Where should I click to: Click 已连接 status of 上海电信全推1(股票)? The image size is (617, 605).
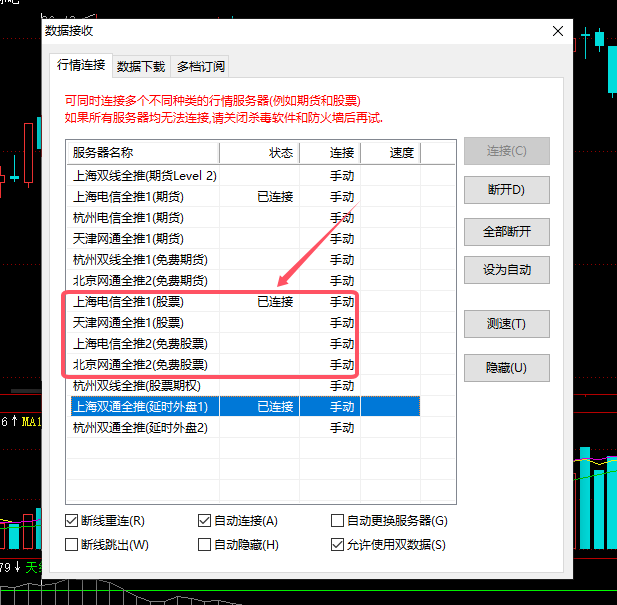(x=275, y=302)
